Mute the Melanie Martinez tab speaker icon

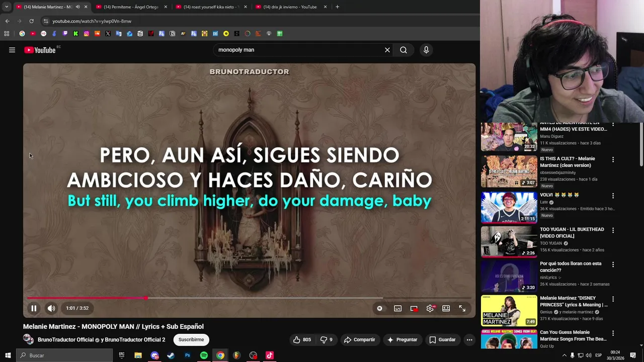point(77,7)
